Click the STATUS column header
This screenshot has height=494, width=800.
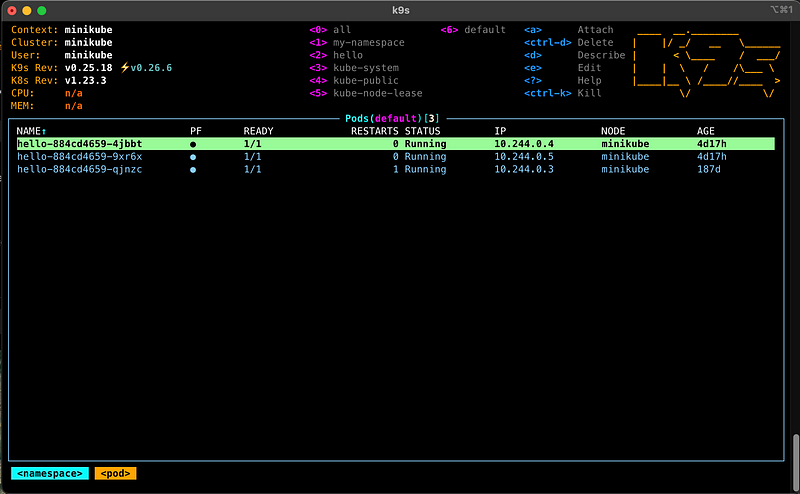click(422, 131)
